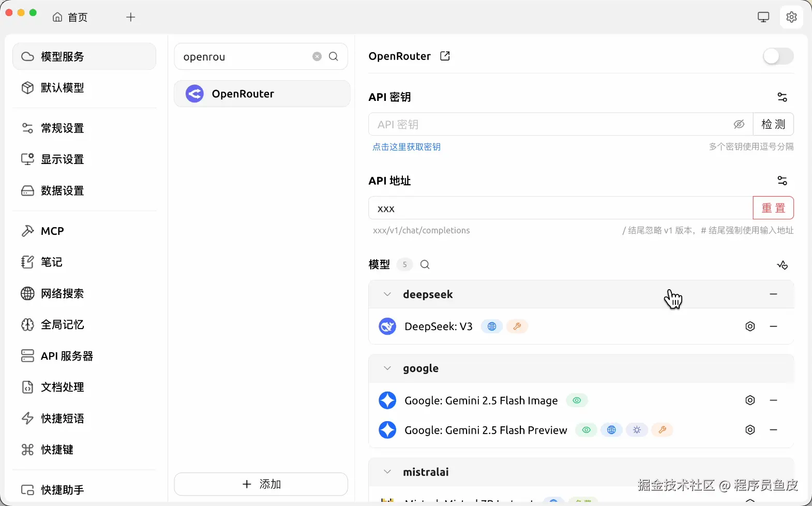Open 常规设置 settings section
This screenshot has height=506, width=812.
pos(84,128)
